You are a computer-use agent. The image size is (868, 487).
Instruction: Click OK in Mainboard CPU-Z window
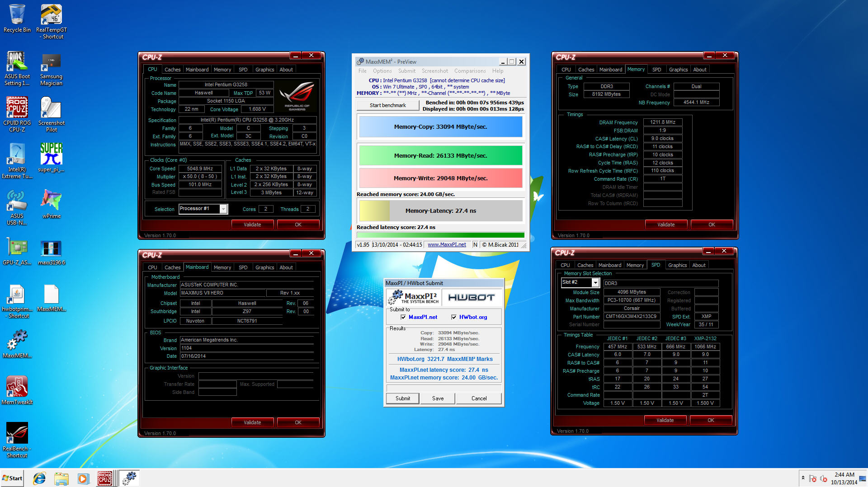pos(298,422)
